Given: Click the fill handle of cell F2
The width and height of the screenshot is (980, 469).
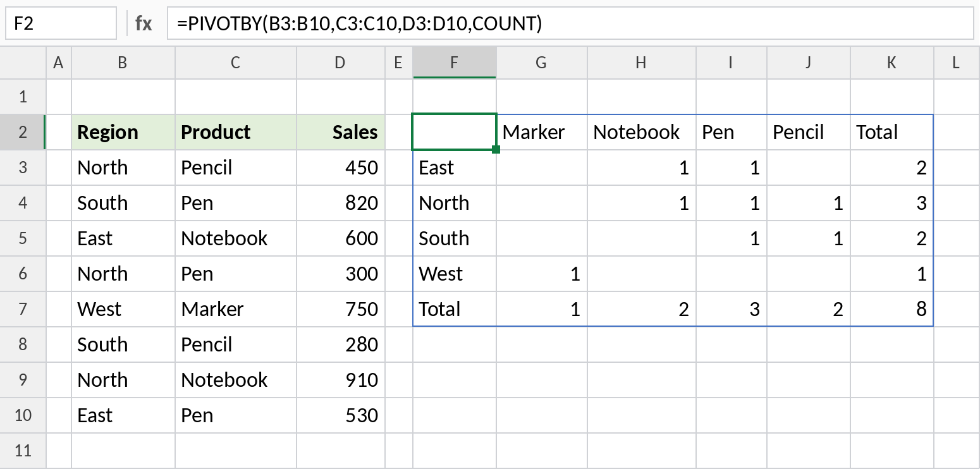Looking at the screenshot, I should pos(496,149).
